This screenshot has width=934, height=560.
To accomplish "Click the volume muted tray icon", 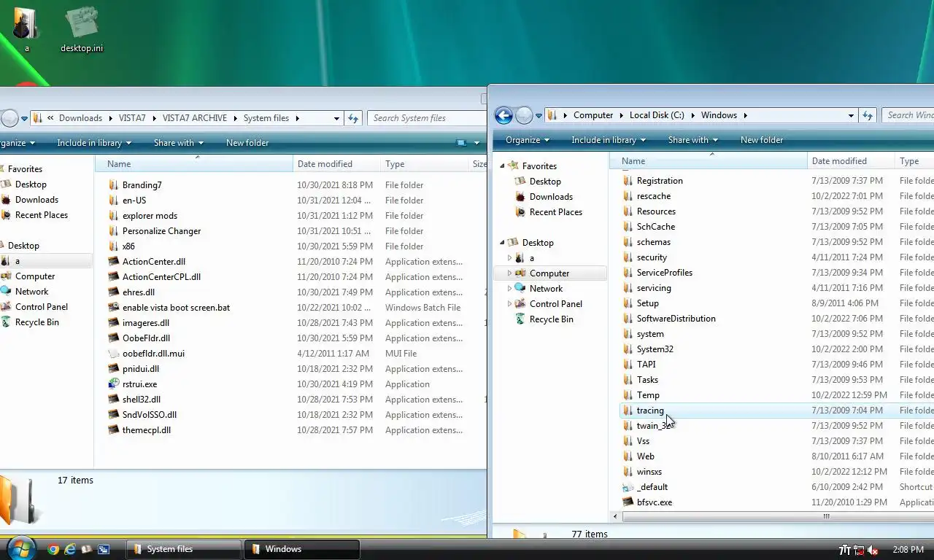I will pyautogui.click(x=874, y=550).
